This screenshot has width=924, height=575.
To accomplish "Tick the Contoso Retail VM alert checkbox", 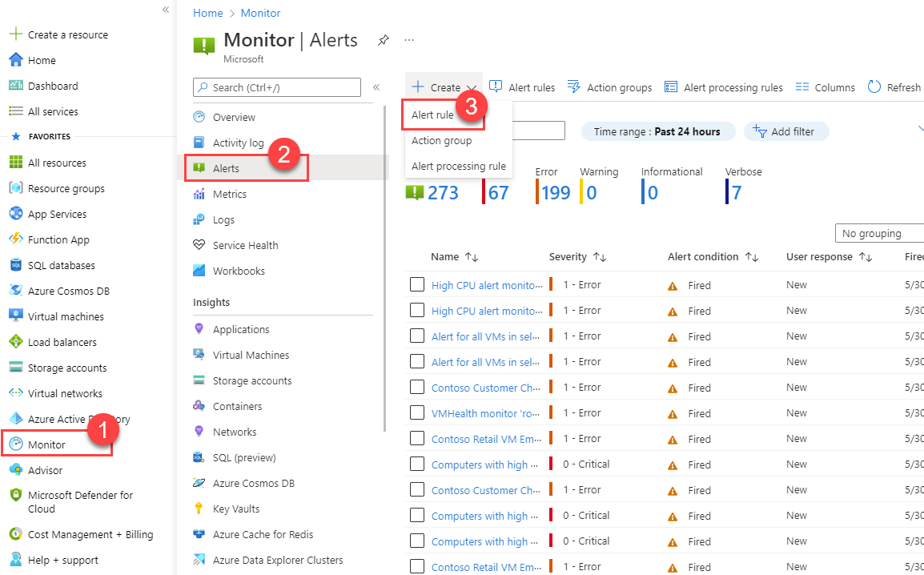I will click(x=417, y=438).
